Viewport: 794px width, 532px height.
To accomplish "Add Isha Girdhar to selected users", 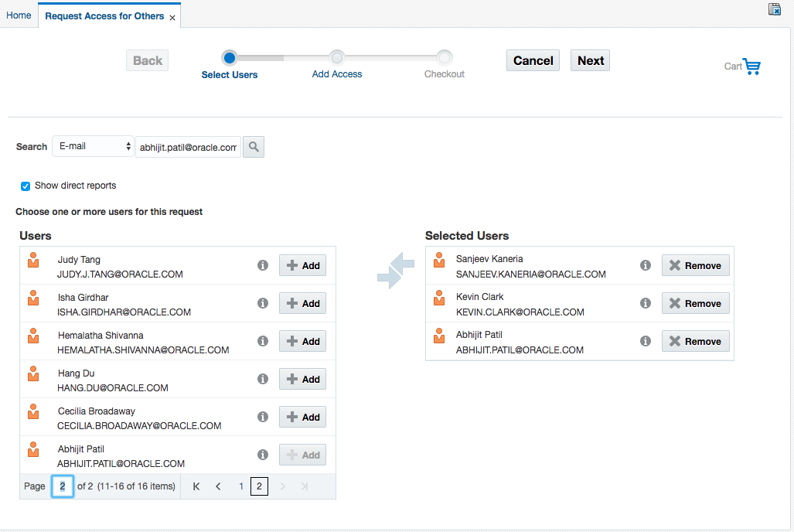I will coord(302,303).
